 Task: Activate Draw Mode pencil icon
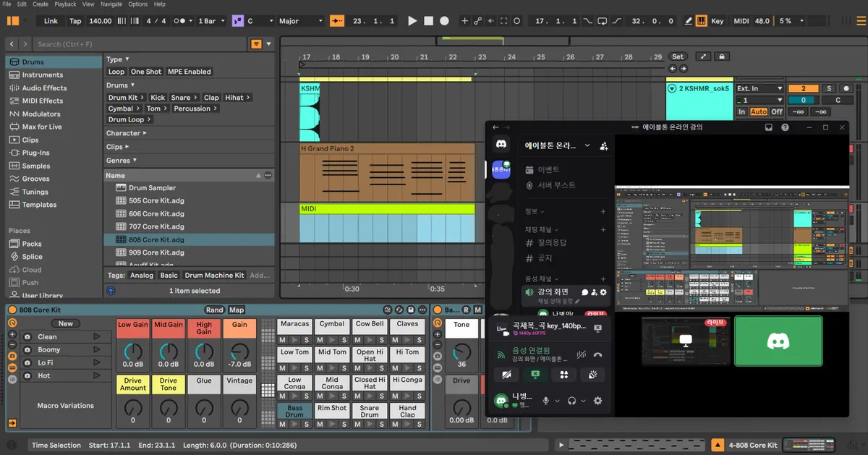click(x=688, y=21)
